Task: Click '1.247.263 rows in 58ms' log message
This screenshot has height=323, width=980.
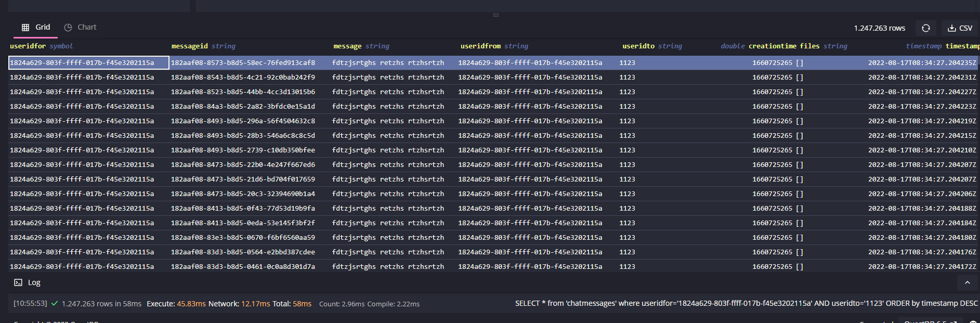Action: [x=101, y=304]
